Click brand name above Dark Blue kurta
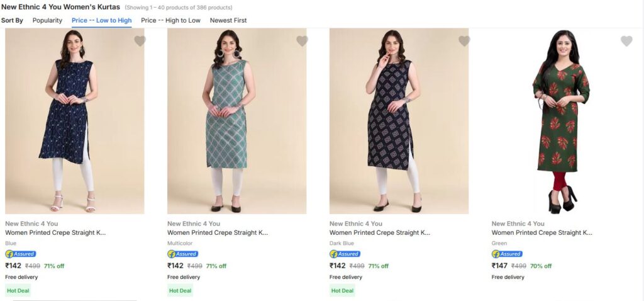Image resolution: width=644 pixels, height=301 pixels. tap(355, 224)
